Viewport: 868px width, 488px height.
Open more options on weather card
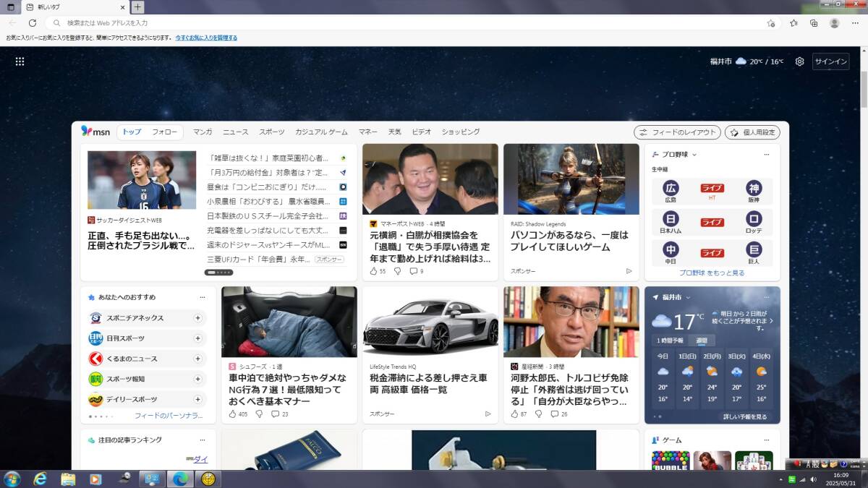click(x=767, y=297)
